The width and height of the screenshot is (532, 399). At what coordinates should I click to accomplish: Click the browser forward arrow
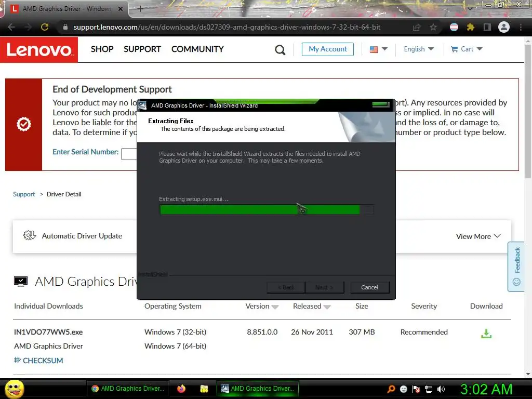coord(28,27)
